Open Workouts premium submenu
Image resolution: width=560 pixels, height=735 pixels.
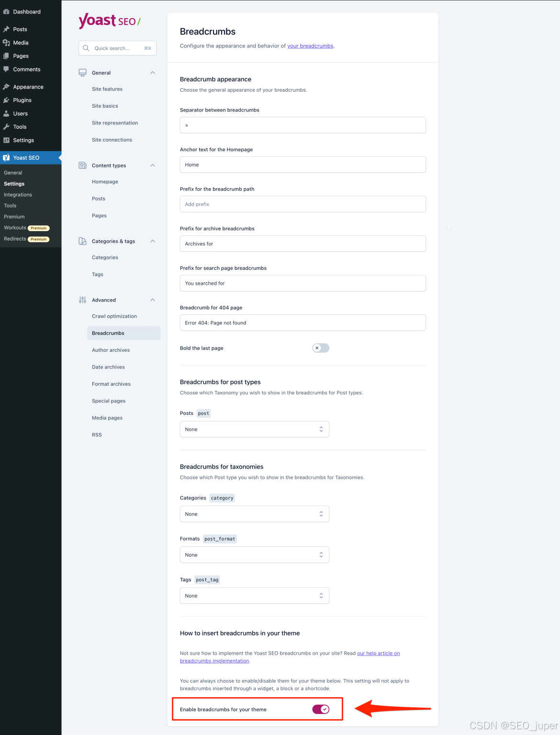[26, 228]
